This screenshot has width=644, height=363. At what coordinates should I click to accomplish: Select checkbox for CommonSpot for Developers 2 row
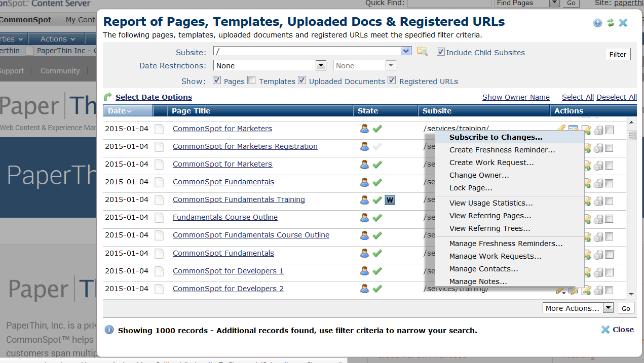tap(609, 290)
